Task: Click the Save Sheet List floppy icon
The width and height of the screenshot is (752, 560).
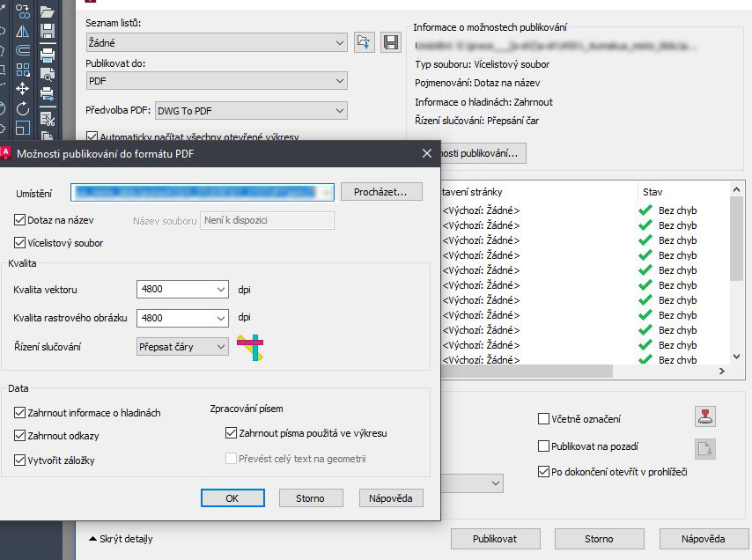Action: (x=390, y=42)
